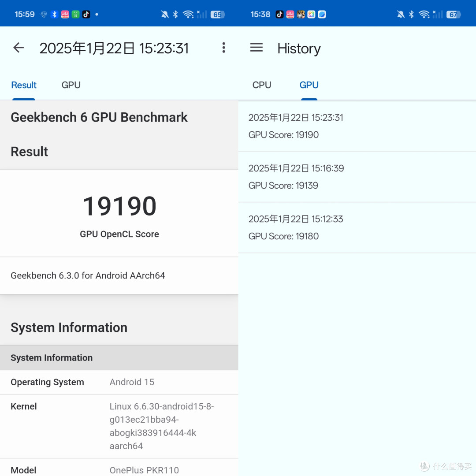476x476 pixels.
Task: Tap the 2025年1月22日 15:12:33 date line
Action: [x=296, y=219]
